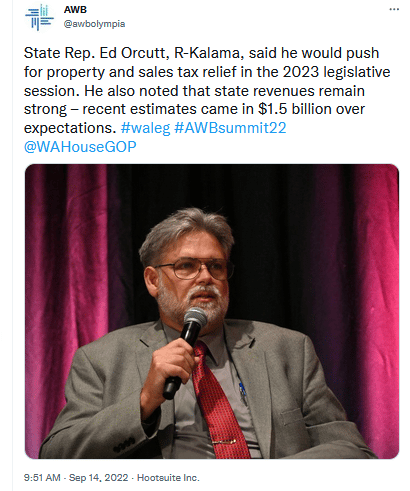410x491 pixels.
Task: View the attached photo of the speaker
Action: 212,311
